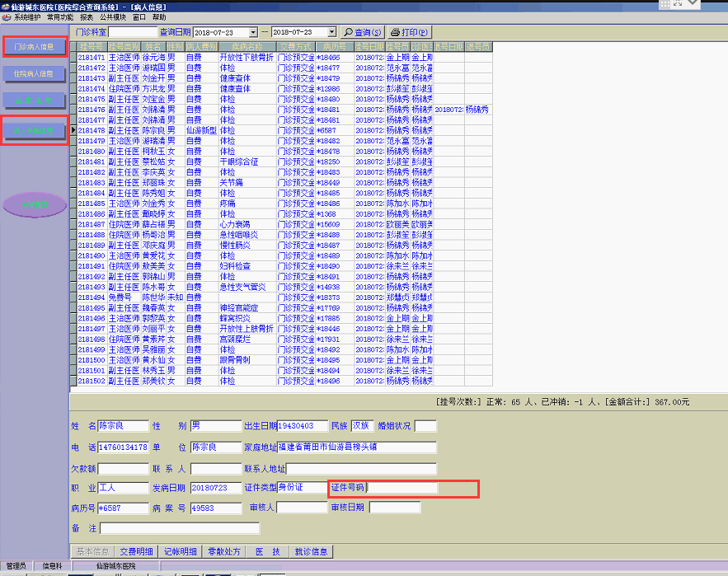Click the 姓名 field showing 陈宗良

(x=123, y=426)
